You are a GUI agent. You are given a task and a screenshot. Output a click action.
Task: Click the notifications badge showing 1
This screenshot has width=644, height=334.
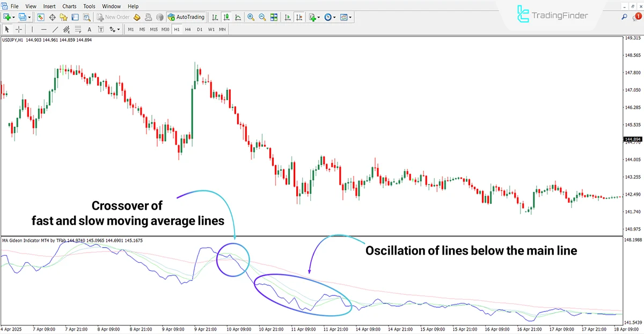point(638,17)
